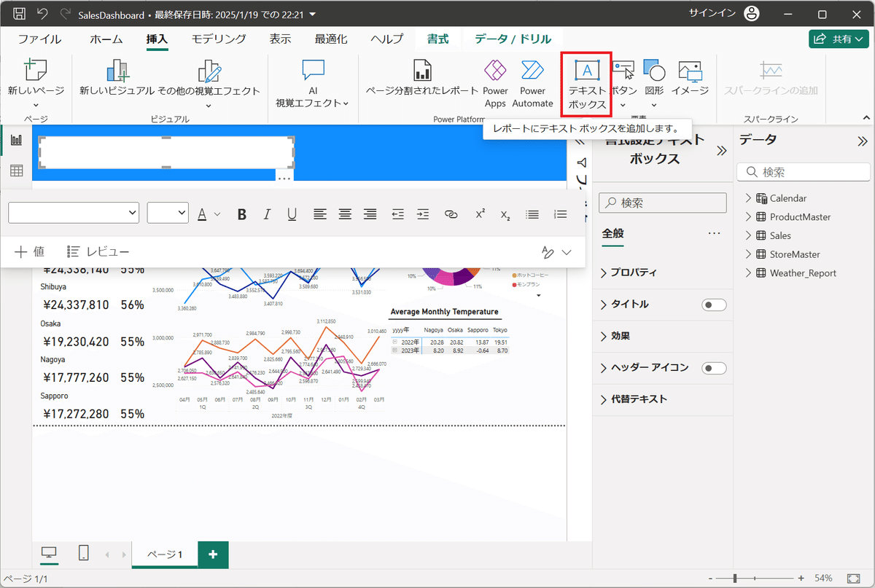Apply italic formatting
The image size is (875, 588).
(267, 213)
